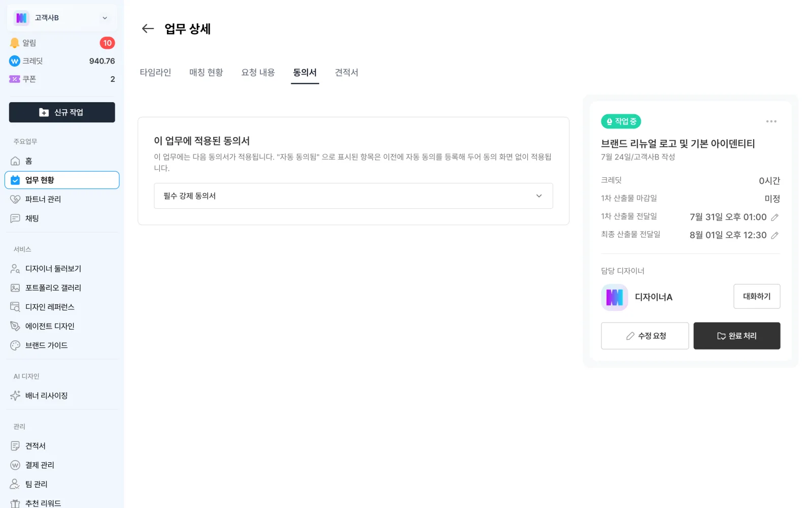Click the 채팅 speech bubble icon
The image size is (812, 508).
(x=15, y=218)
